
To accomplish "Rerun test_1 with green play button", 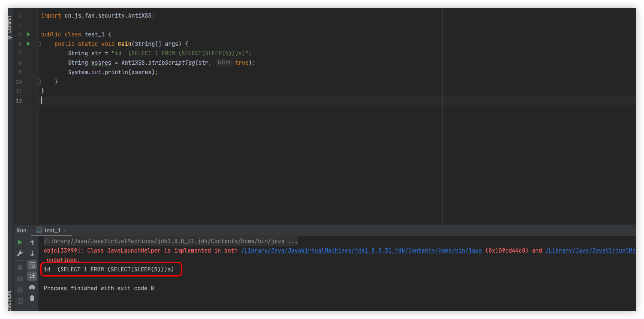I will click(20, 242).
